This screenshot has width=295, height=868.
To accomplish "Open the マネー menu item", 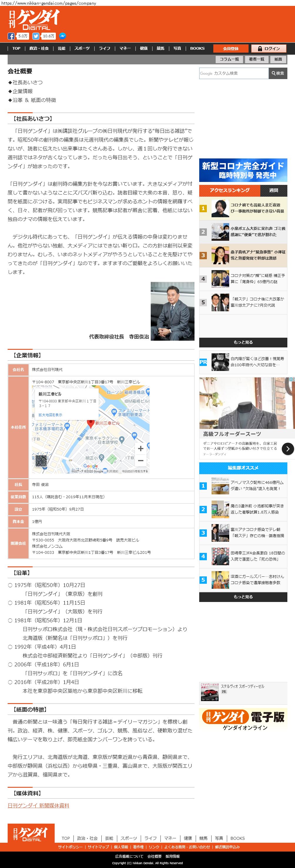I will click(125, 48).
